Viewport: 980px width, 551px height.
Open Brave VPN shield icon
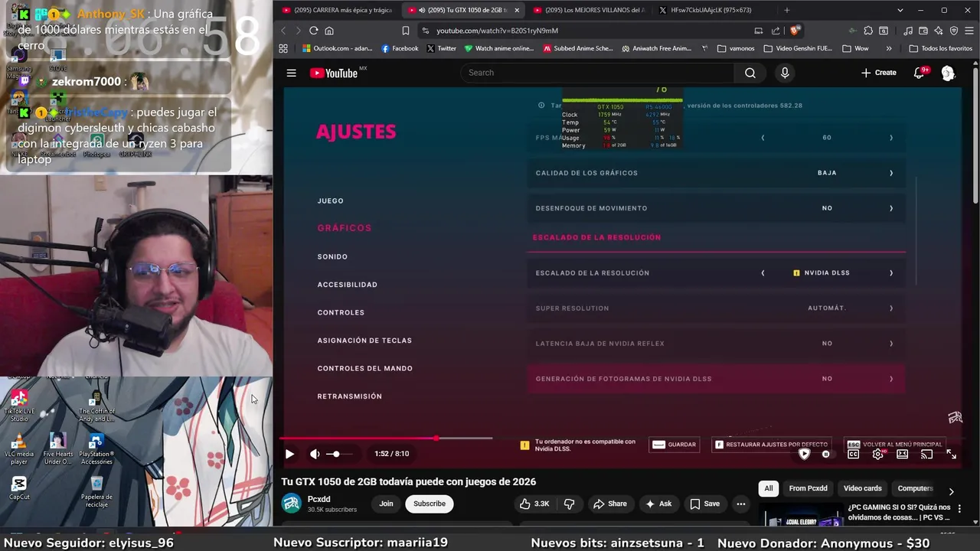[x=953, y=31]
